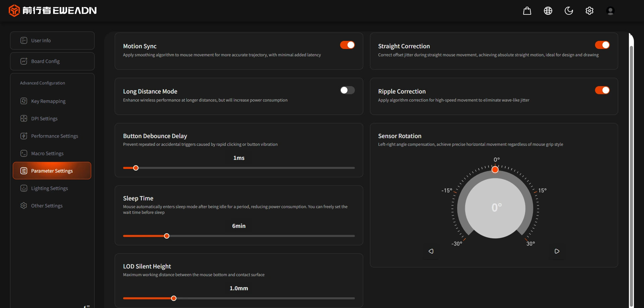This screenshot has width=644, height=308.
Task: Switch to Lighting Settings
Action: [52, 188]
